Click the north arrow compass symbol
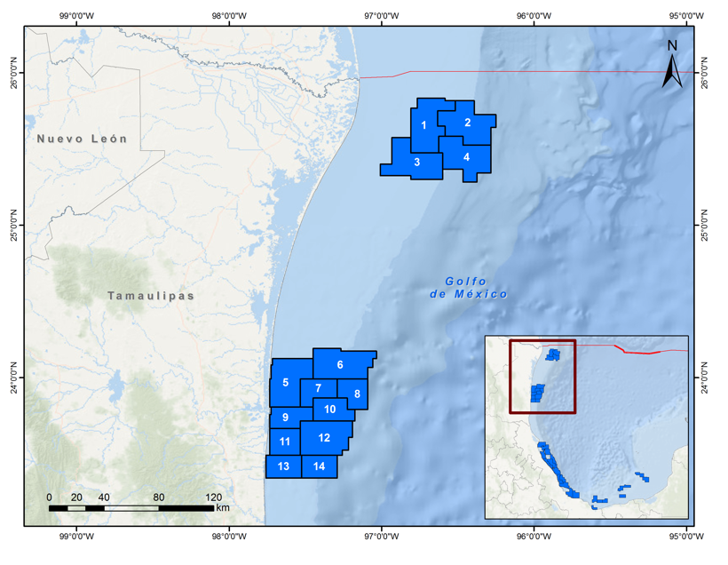Viewport: 728px width, 565px height. click(672, 65)
